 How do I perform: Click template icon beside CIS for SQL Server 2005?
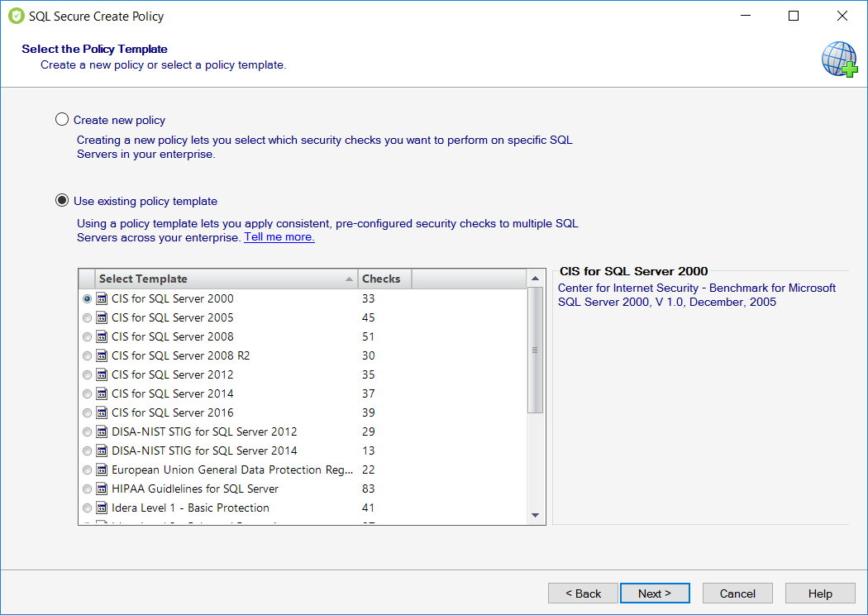pos(102,317)
